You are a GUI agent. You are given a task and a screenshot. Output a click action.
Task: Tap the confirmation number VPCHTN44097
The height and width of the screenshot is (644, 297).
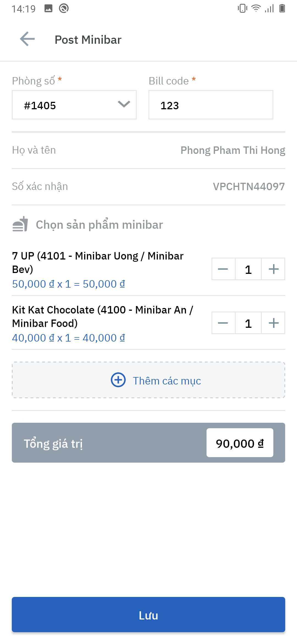coord(249,187)
